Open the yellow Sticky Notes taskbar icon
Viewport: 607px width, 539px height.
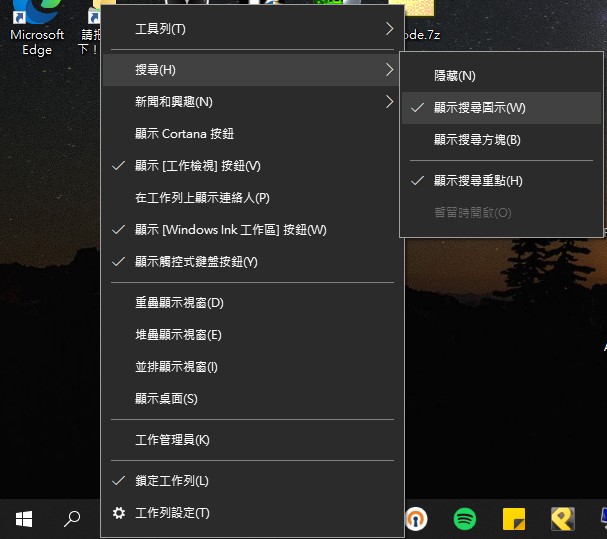[514, 518]
